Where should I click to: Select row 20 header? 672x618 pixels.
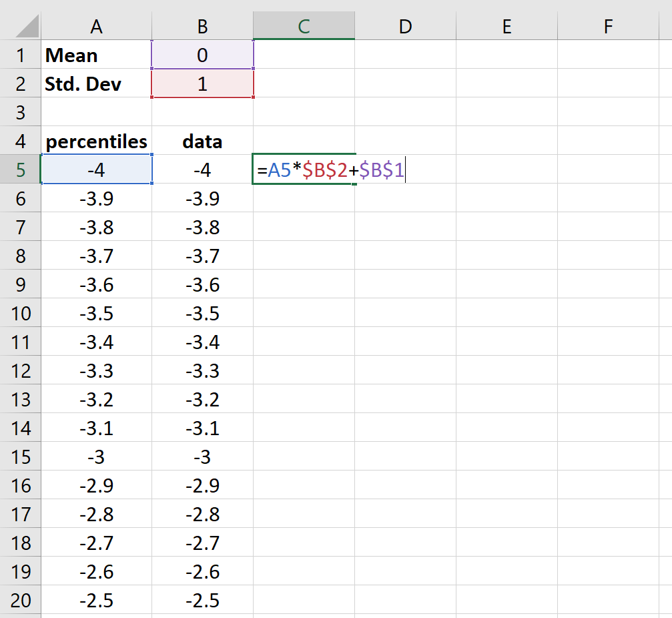tap(20, 601)
